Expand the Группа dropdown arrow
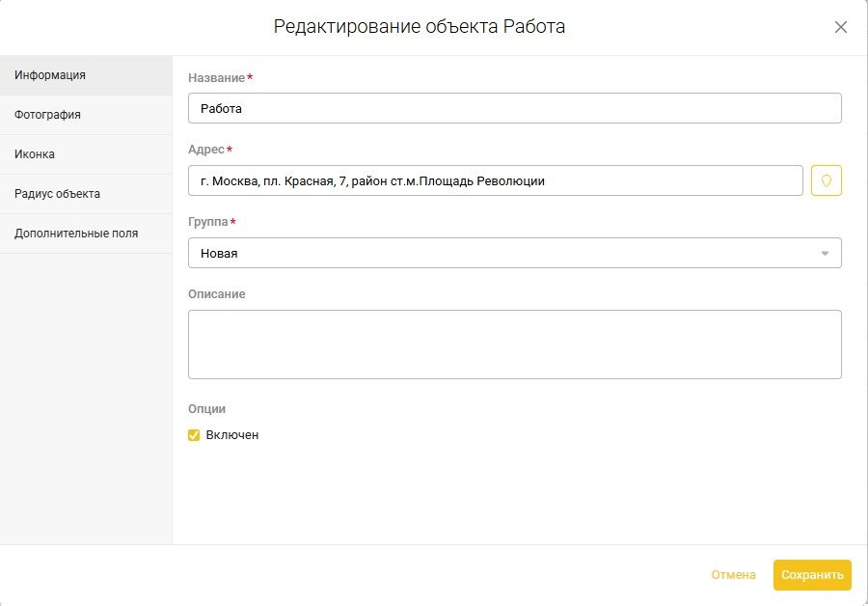This screenshot has height=606, width=868. click(825, 254)
